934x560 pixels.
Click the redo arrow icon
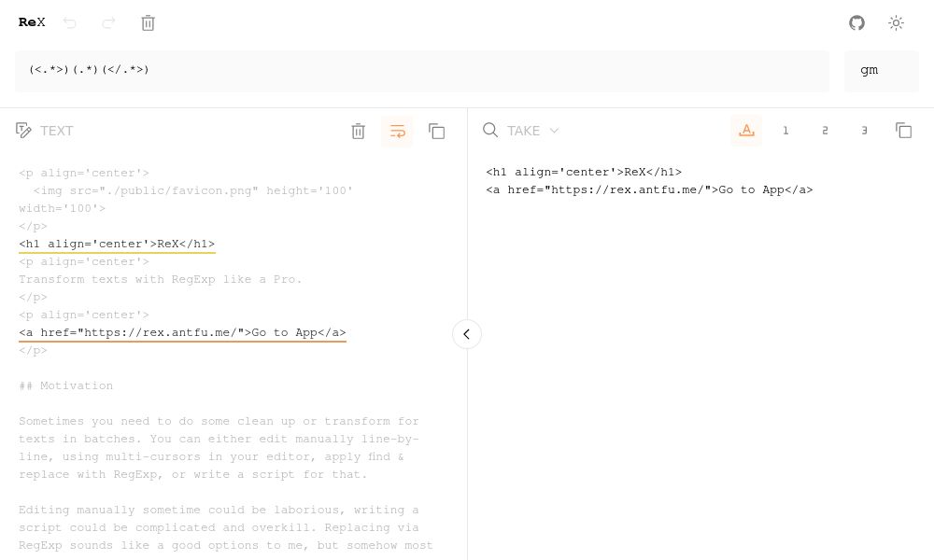[x=108, y=23]
